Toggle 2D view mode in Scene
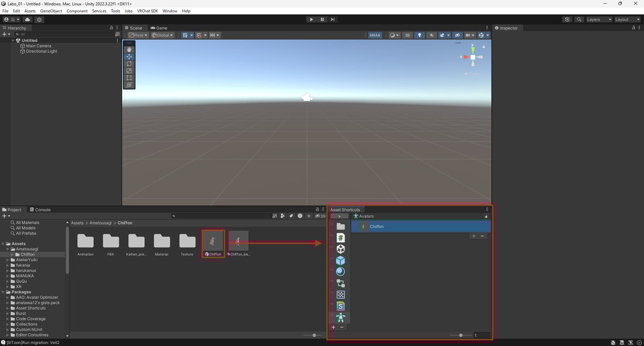The width and height of the screenshot is (644, 346). [x=407, y=35]
